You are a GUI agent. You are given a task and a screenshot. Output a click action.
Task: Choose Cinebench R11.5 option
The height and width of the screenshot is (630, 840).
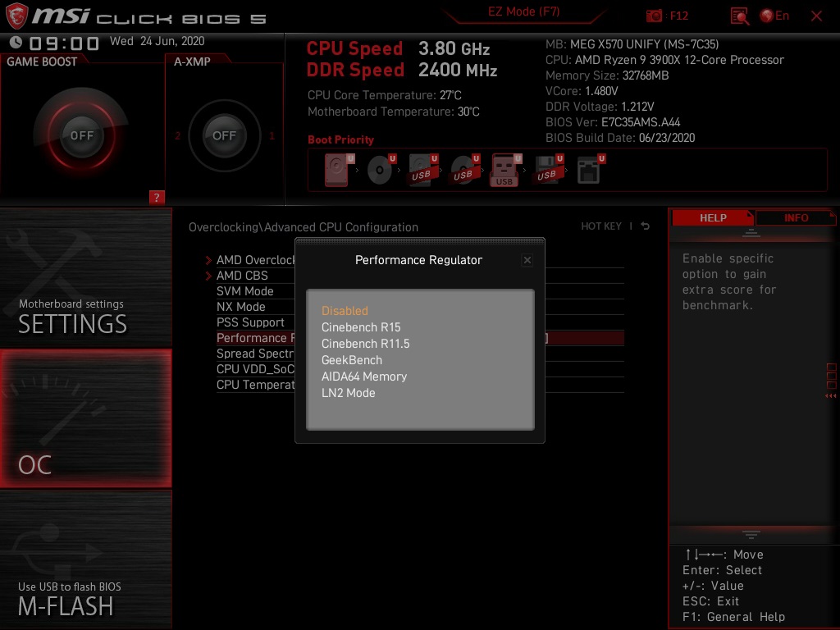coord(365,344)
